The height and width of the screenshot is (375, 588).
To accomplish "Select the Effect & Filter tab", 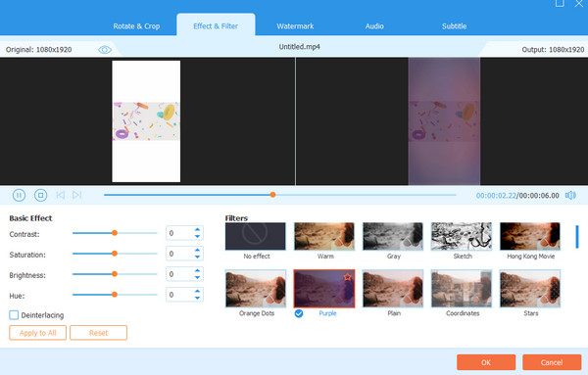I will (216, 26).
